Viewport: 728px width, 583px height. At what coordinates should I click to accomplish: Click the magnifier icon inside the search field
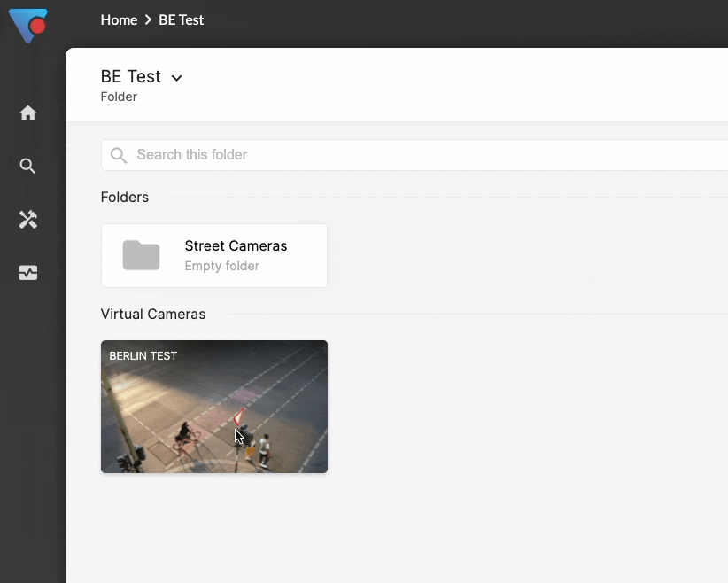(x=119, y=155)
